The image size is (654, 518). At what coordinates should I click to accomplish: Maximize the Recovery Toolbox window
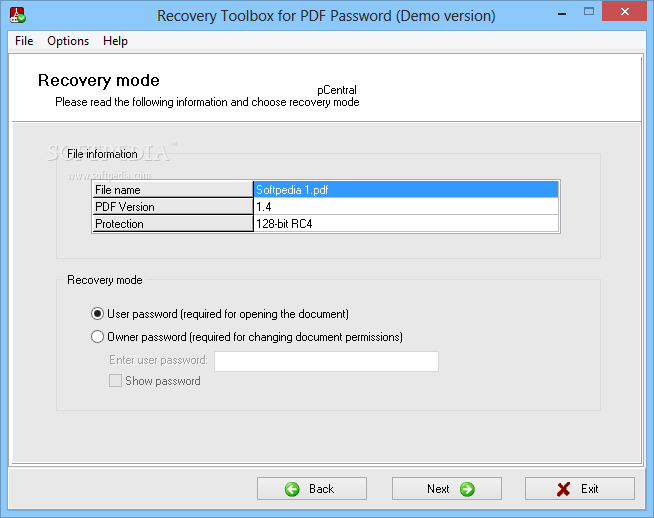(x=589, y=12)
